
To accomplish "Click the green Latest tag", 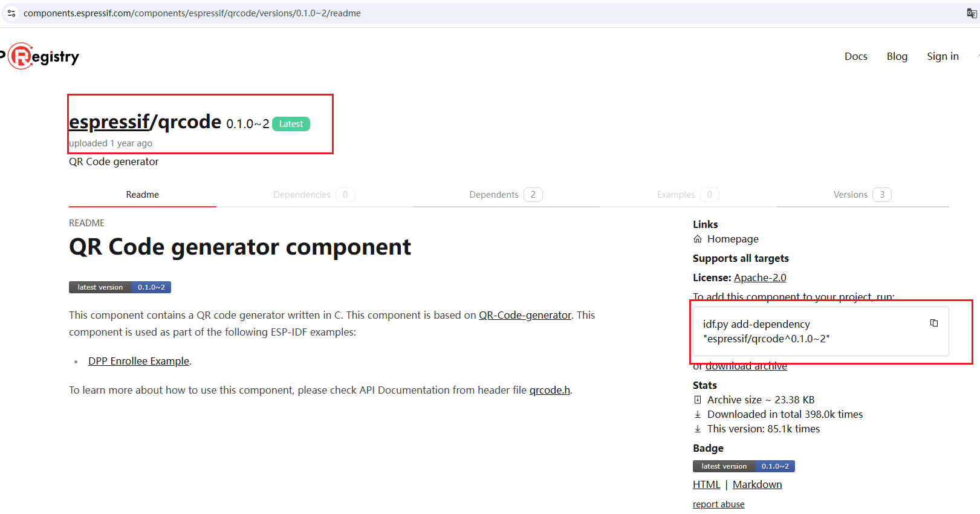I will click(x=291, y=124).
